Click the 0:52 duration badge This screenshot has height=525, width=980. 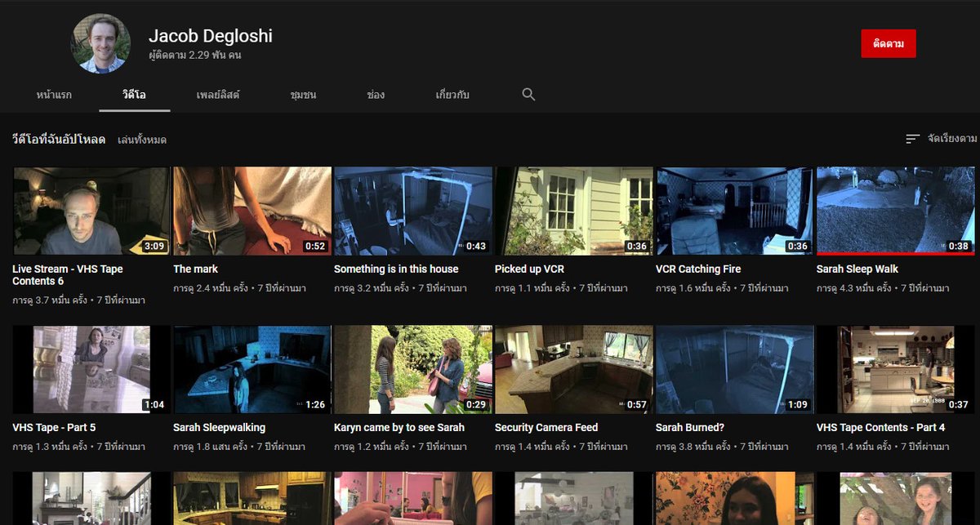click(315, 246)
